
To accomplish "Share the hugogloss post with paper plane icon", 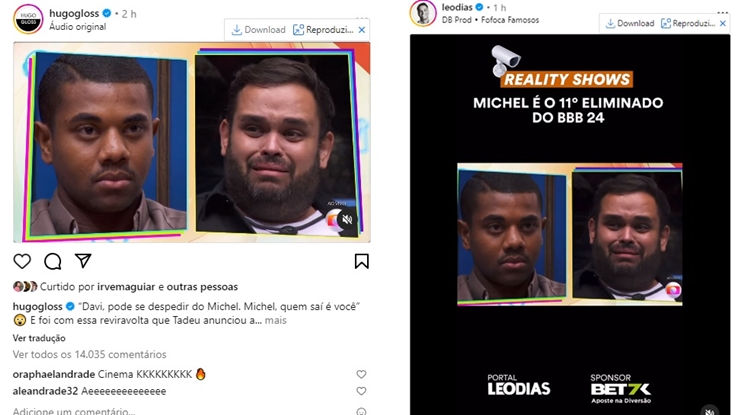I will tap(83, 261).
